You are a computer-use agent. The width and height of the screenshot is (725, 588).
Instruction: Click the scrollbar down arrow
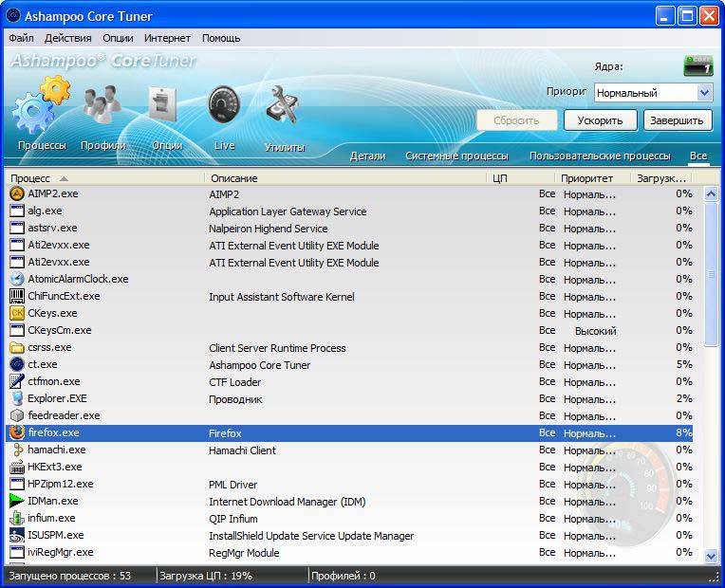tap(711, 556)
